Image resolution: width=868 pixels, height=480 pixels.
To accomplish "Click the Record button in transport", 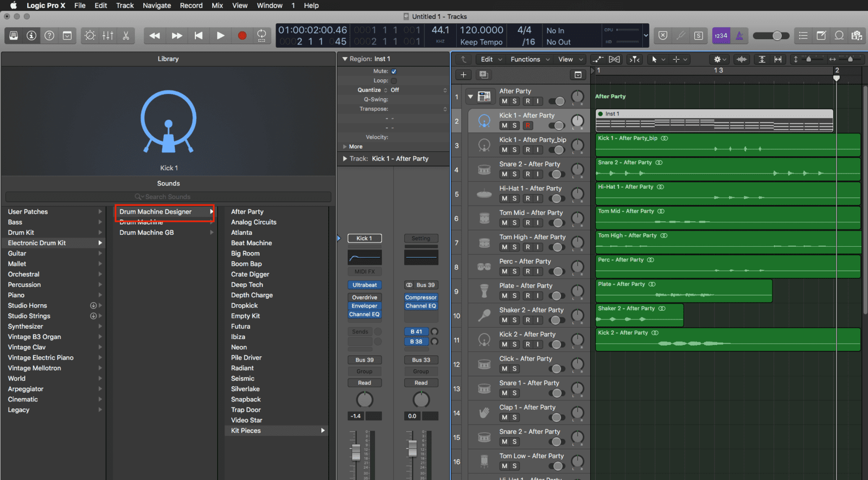I will click(x=242, y=36).
